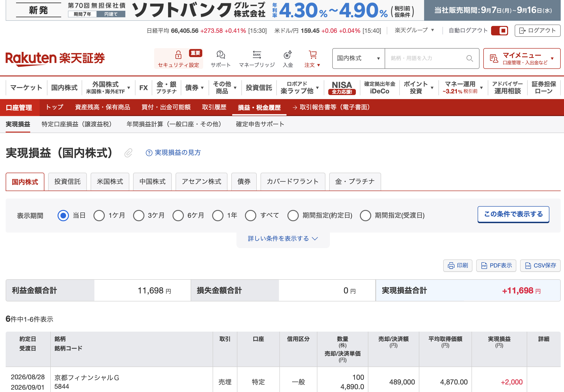Open the 注文 shopping cart icon
This screenshot has width=564, height=392.
point(312,55)
